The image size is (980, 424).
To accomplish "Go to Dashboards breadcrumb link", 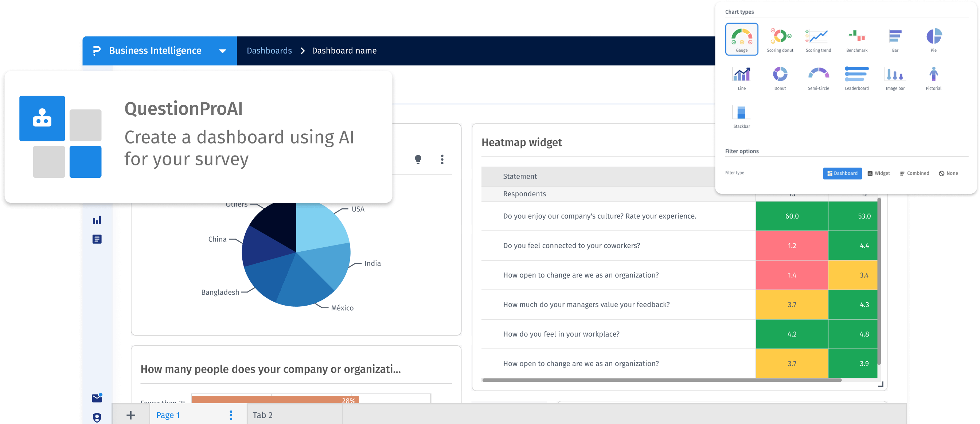I will pos(269,51).
